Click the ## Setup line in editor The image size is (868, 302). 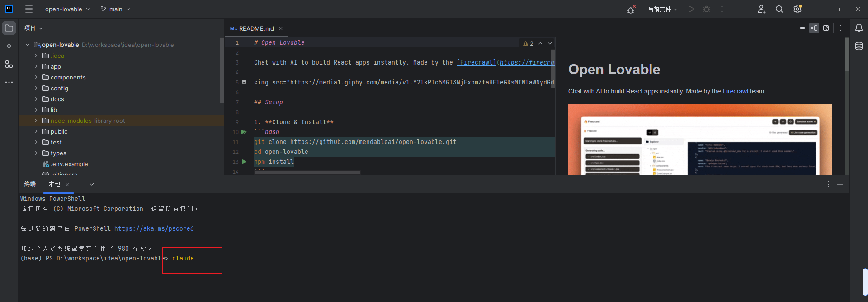(x=269, y=102)
